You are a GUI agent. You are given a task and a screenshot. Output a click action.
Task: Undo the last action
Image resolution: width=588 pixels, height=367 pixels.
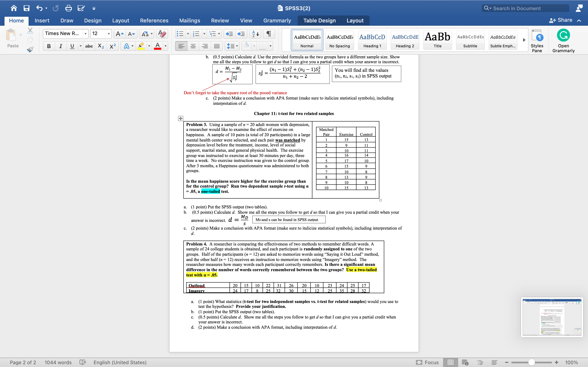click(39, 8)
